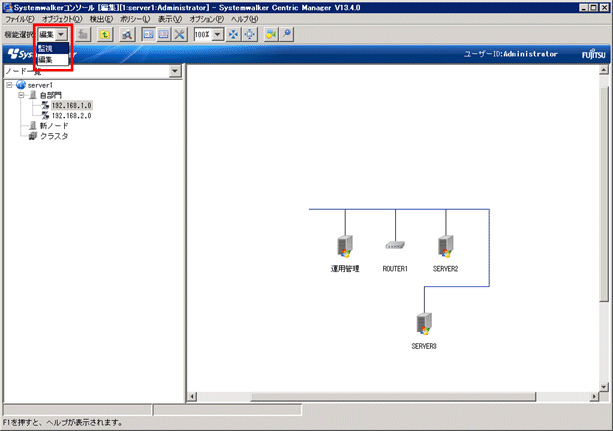This screenshot has width=613, height=431.
Task: Click the FUJITSU logo in the banner
Action: click(593, 54)
